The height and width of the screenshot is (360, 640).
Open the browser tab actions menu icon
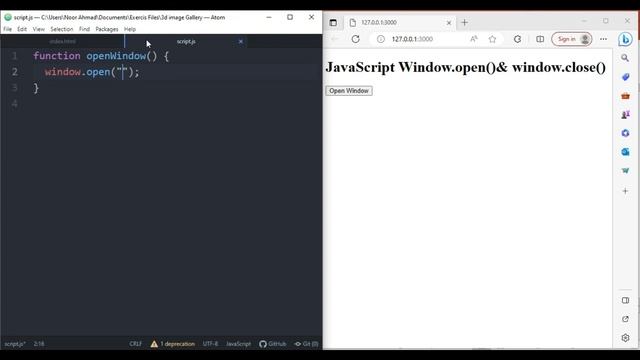pos(333,22)
